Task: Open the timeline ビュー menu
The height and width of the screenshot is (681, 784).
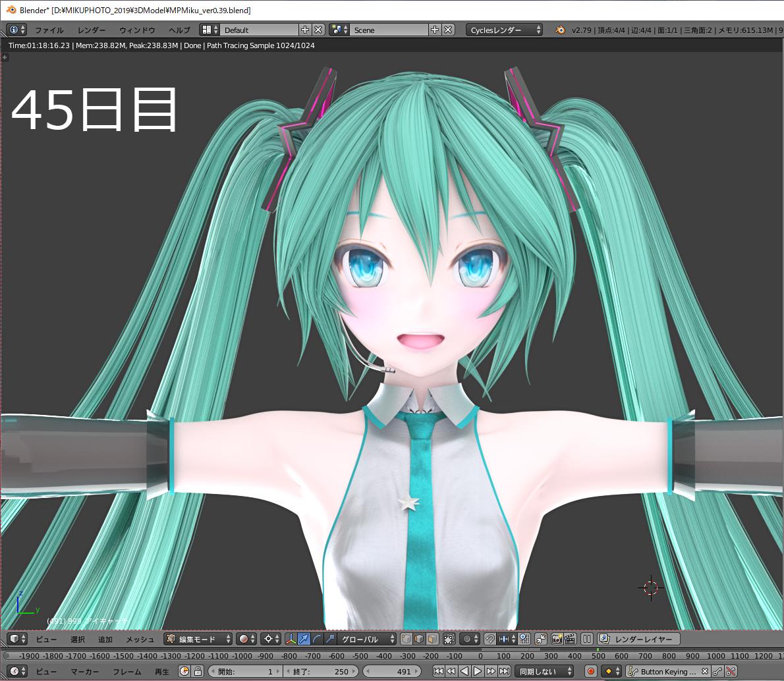Action: click(x=46, y=671)
